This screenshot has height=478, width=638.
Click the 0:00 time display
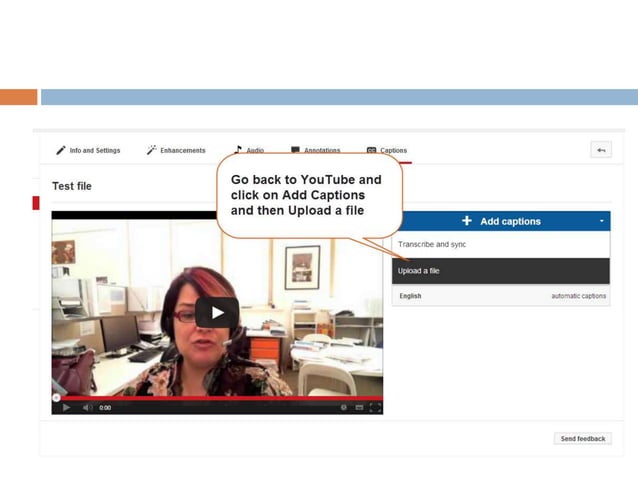coord(105,408)
